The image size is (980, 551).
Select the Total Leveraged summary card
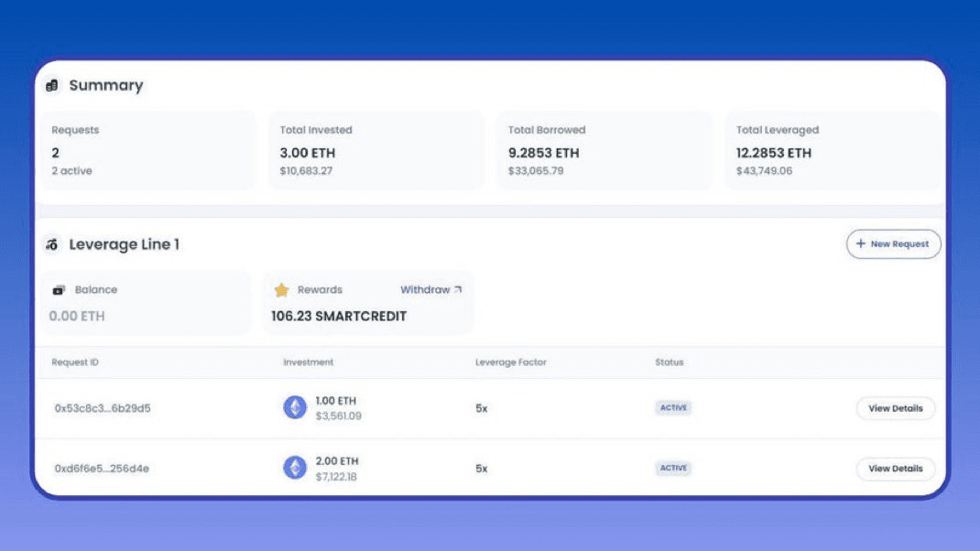pyautogui.click(x=832, y=150)
